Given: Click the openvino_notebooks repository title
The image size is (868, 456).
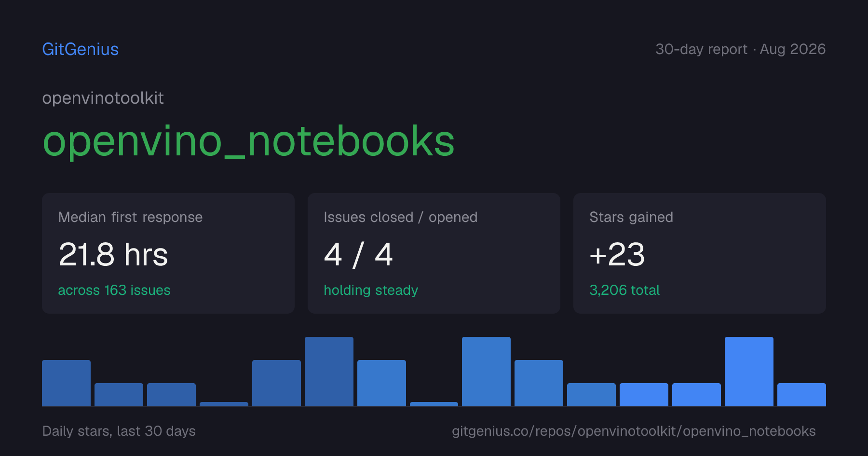Looking at the screenshot, I should [248, 141].
